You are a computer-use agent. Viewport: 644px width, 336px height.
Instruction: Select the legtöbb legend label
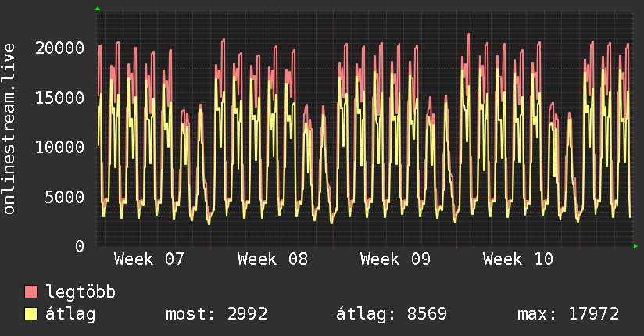click(x=80, y=291)
